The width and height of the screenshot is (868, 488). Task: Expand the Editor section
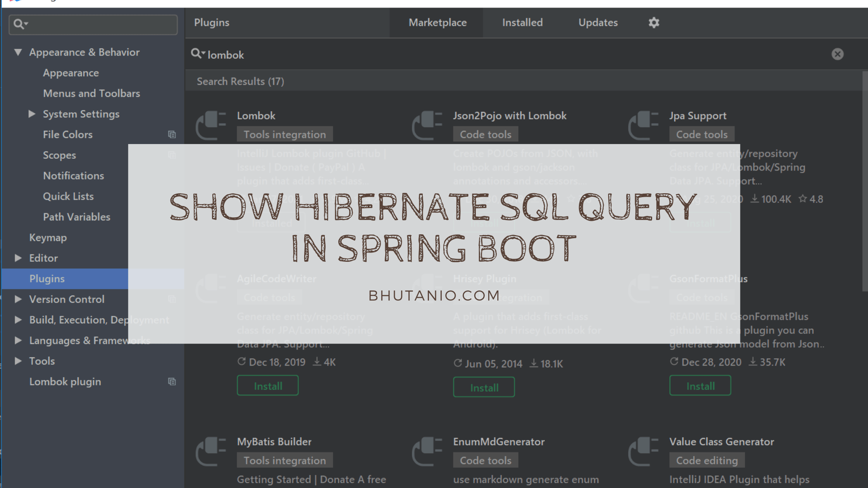pos(18,258)
